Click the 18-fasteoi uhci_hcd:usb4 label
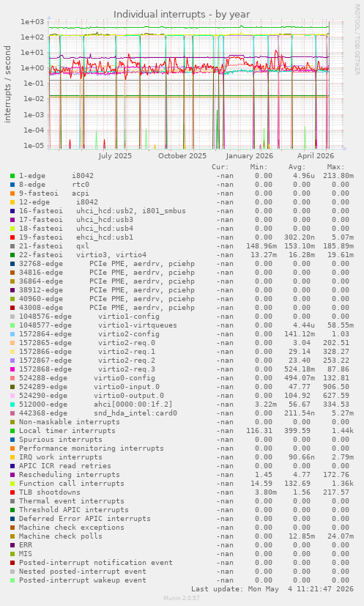The image size is (364, 606). point(76,229)
